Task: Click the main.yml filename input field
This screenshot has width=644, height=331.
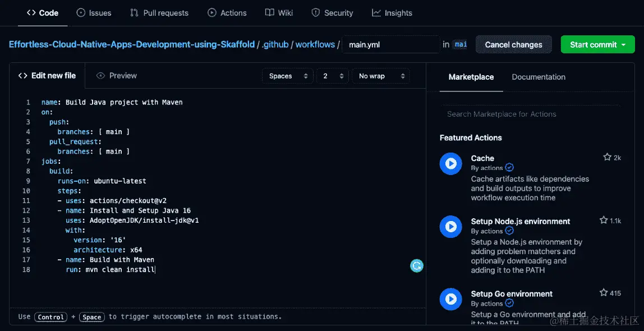Action: tap(391, 44)
